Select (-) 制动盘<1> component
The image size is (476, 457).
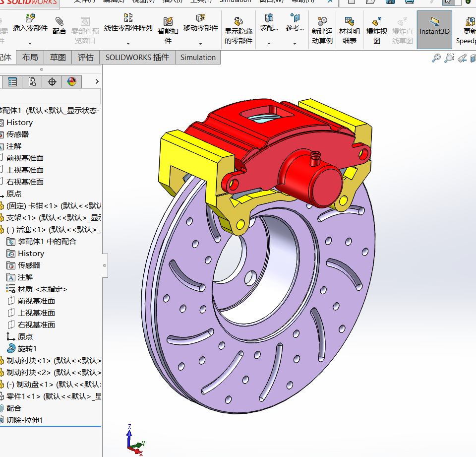pyautogui.click(x=51, y=385)
